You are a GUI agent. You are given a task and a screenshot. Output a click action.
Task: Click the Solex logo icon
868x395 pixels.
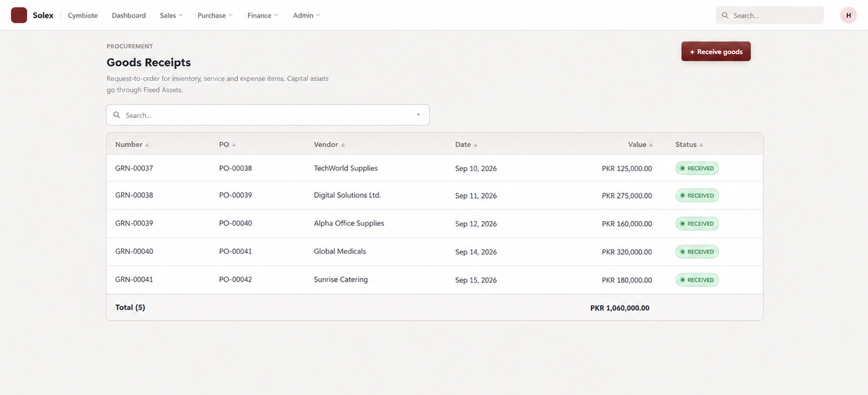click(19, 16)
